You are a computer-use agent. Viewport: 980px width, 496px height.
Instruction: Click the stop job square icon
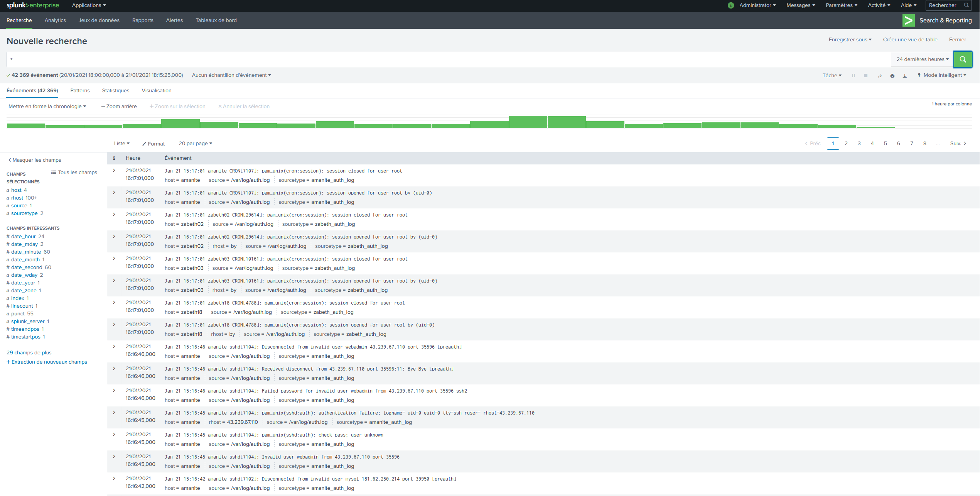866,76
